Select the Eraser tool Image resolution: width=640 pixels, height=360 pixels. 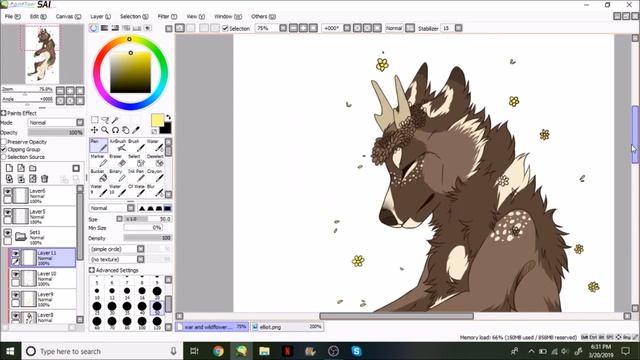point(118,161)
